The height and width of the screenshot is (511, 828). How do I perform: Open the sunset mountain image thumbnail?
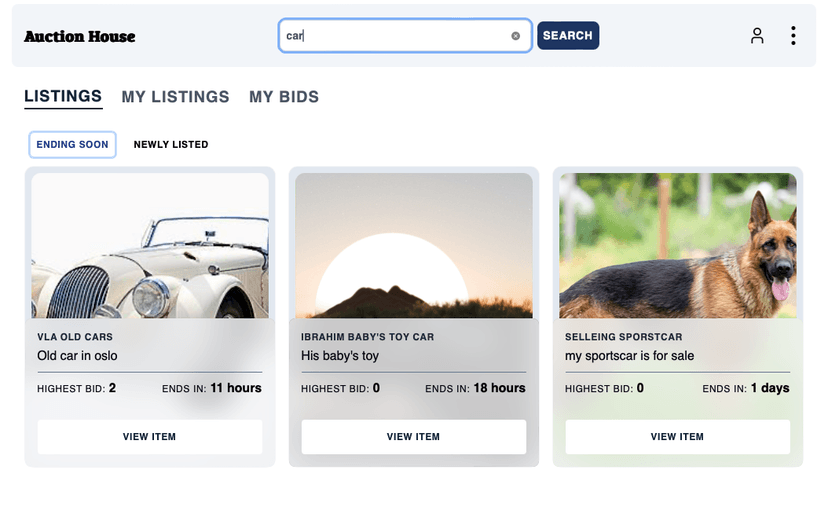point(413,245)
